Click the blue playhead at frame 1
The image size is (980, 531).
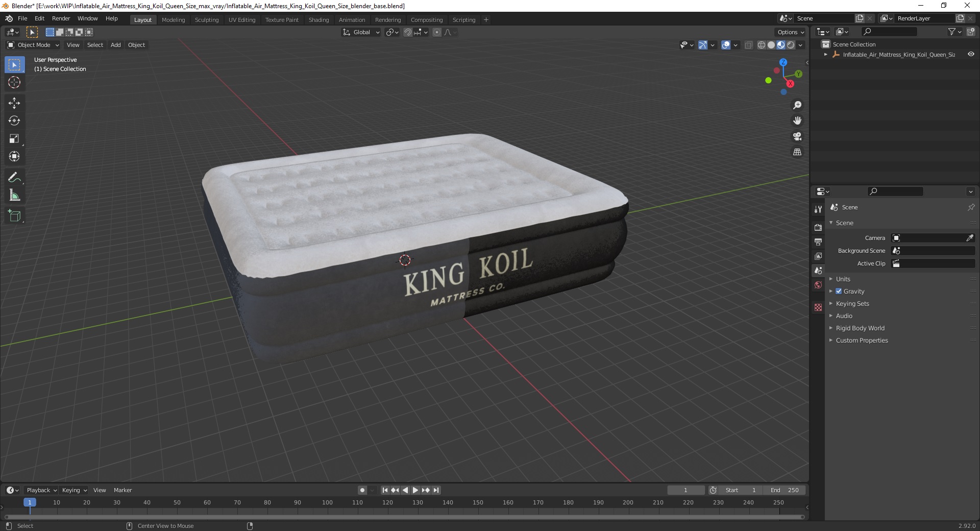click(x=30, y=502)
